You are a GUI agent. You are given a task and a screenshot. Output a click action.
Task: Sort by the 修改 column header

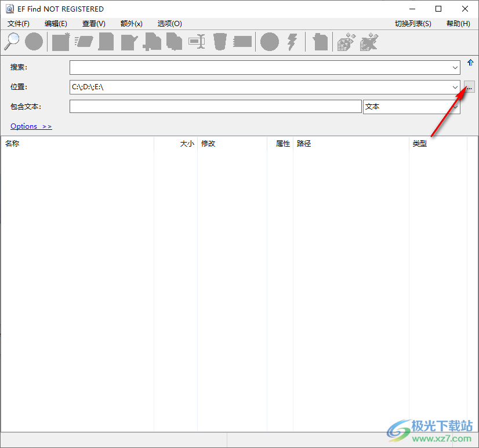click(232, 144)
